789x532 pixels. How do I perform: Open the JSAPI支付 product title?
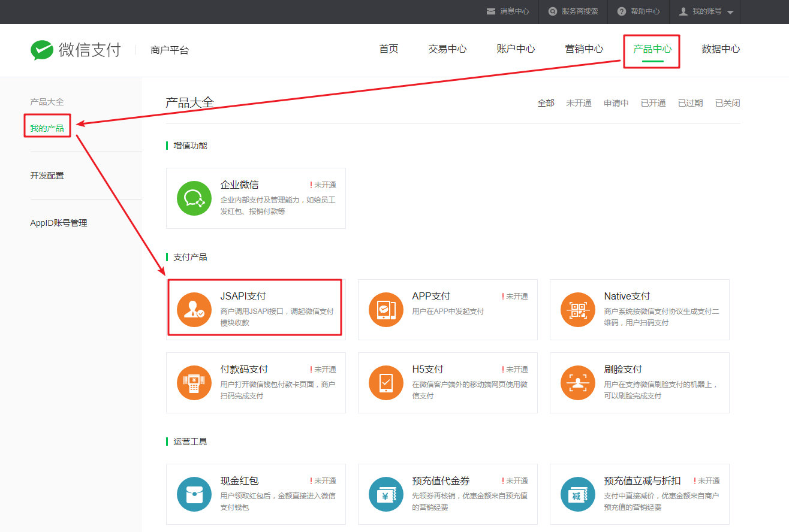click(x=243, y=296)
